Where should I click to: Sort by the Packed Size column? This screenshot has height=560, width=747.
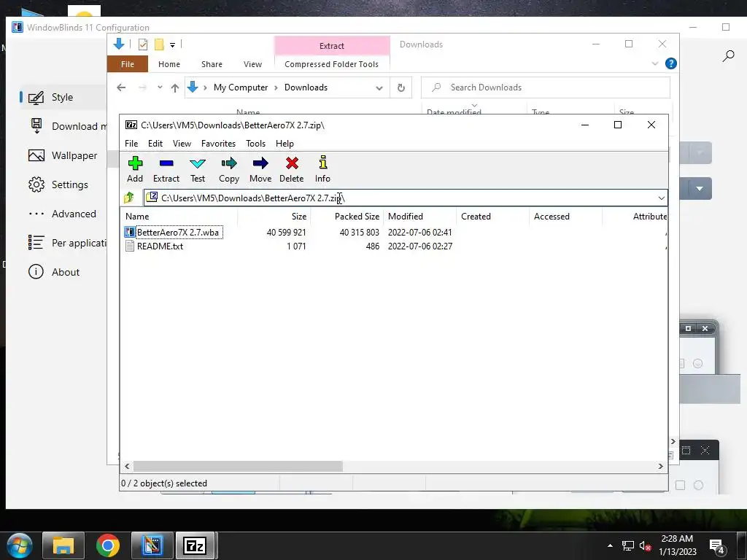[x=347, y=217]
